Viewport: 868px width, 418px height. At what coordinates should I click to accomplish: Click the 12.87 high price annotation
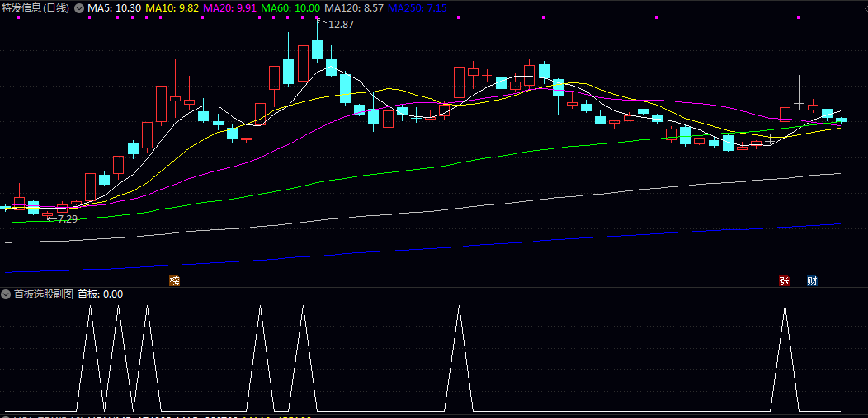point(340,25)
